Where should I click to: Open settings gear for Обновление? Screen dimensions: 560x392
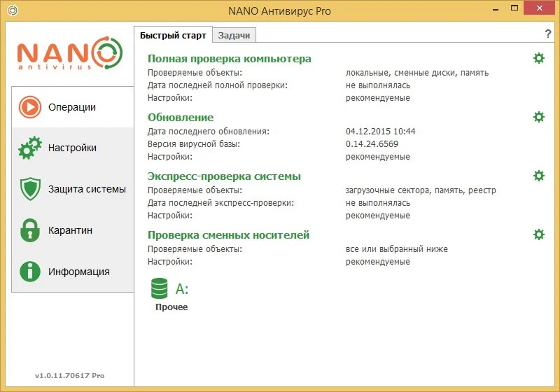click(538, 117)
